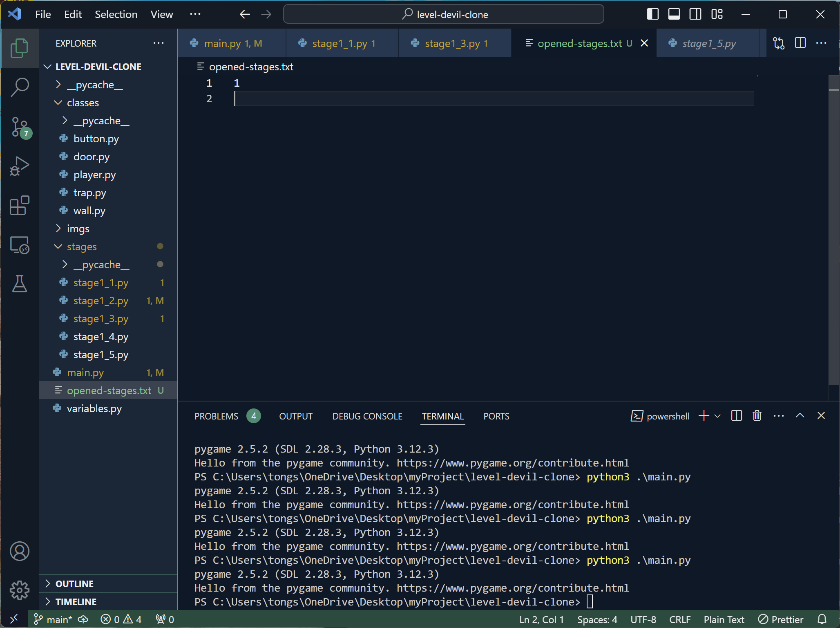Launch a new terminal with plus icon

point(704,416)
